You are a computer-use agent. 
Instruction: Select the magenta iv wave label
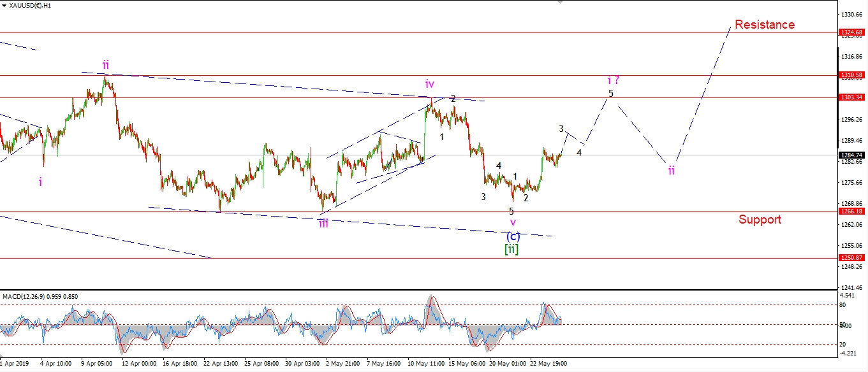tap(430, 83)
